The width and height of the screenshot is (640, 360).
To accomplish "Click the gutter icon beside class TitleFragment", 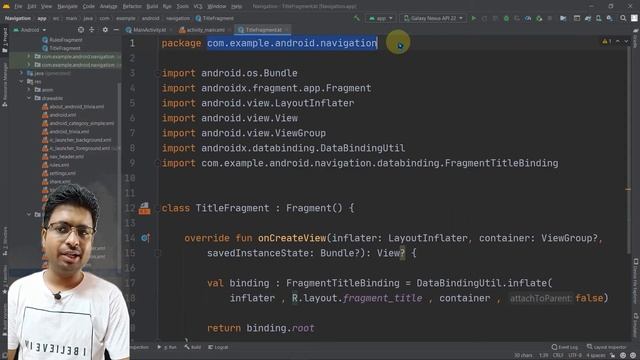I will [144, 209].
